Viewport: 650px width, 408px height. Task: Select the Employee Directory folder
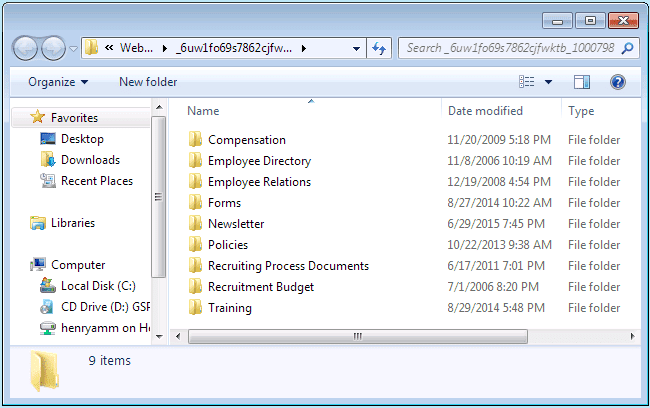259,161
